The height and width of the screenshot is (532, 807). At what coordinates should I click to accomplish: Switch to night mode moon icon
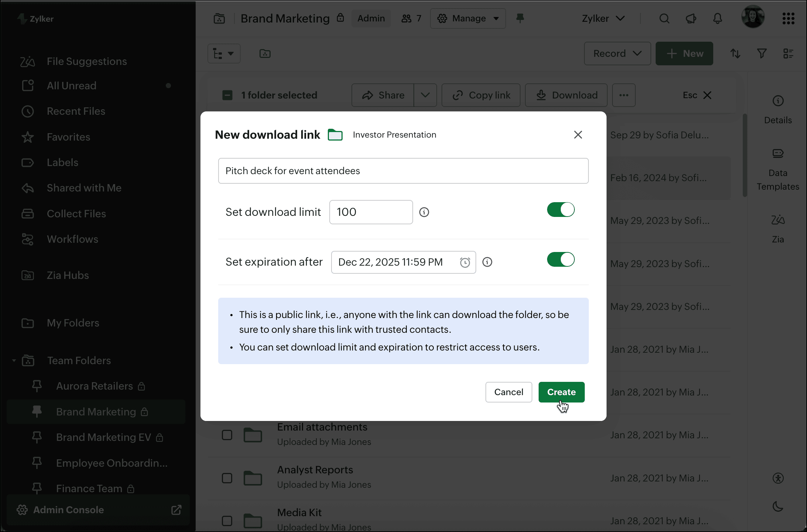click(778, 507)
